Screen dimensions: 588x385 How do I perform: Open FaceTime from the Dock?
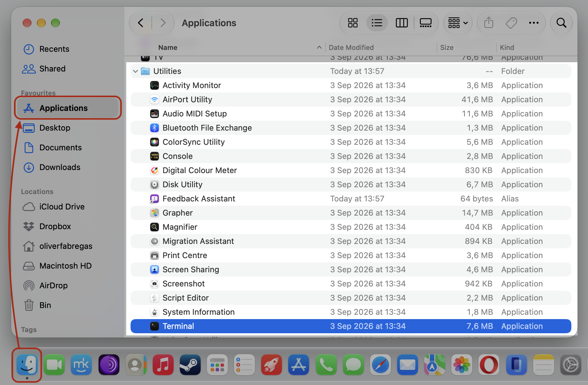pyautogui.click(x=54, y=365)
